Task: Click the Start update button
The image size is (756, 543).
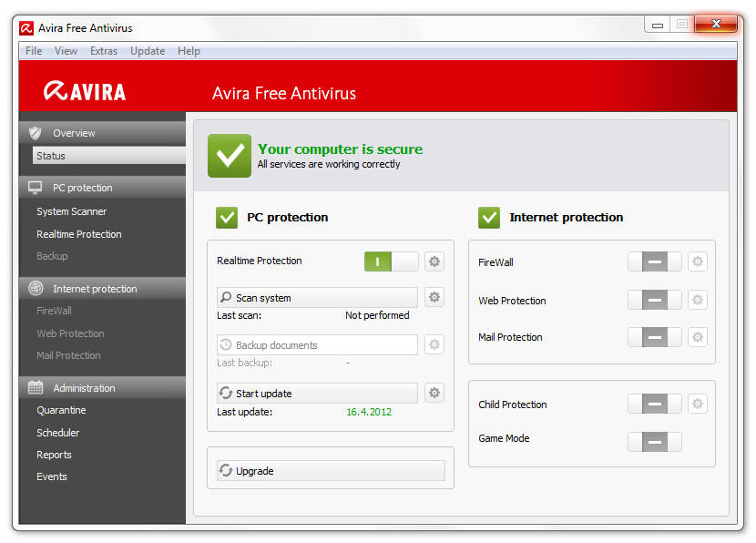Action: (317, 393)
